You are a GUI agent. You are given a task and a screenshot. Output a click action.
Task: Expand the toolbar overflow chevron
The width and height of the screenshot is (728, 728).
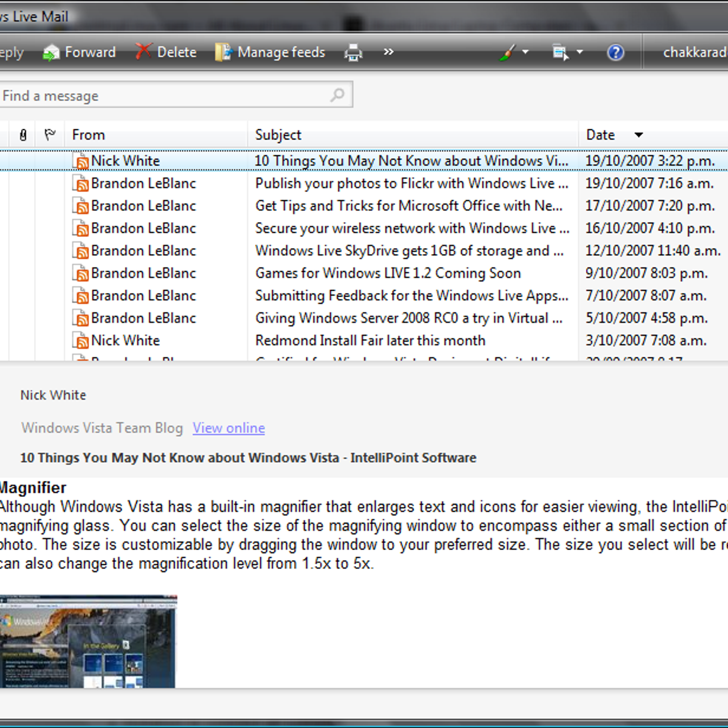(x=388, y=52)
